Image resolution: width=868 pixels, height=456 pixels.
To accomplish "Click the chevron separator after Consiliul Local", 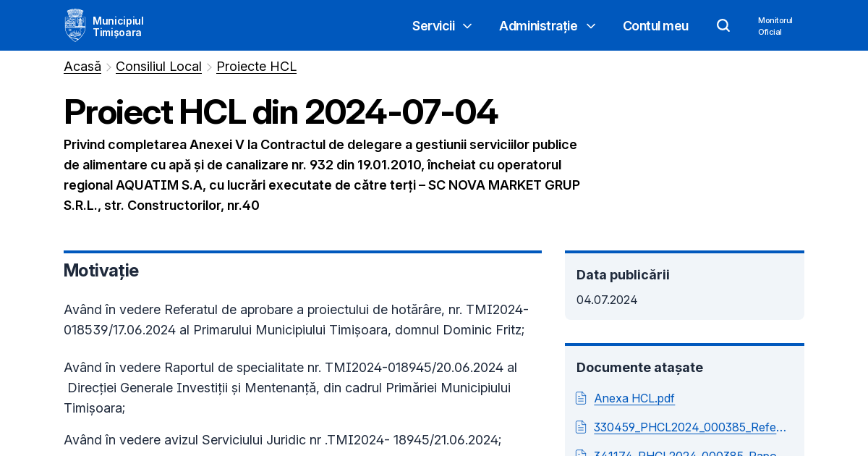I will tap(209, 67).
